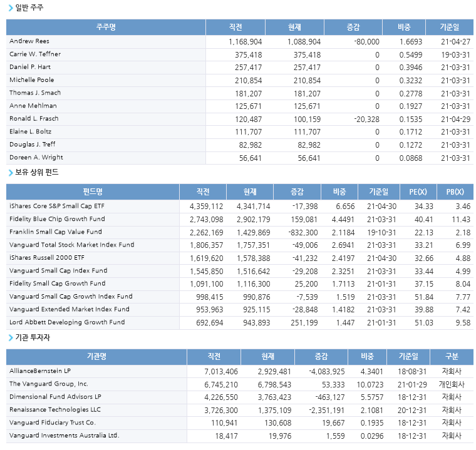Click the -4,083,925 change value
The width and height of the screenshot is (476, 450).
point(327,372)
